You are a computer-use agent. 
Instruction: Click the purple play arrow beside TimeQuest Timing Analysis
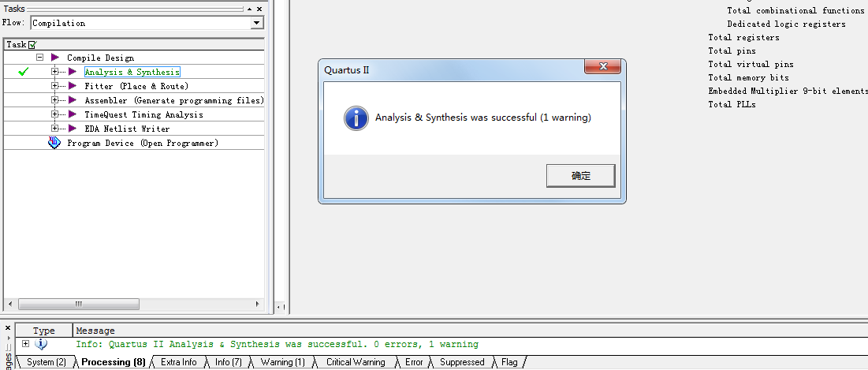click(x=73, y=114)
